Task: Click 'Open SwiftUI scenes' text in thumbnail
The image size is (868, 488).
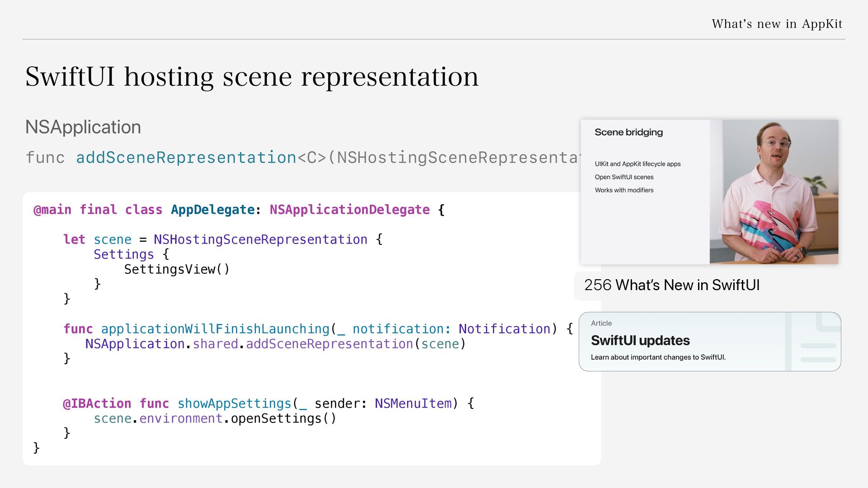Action: tap(624, 177)
